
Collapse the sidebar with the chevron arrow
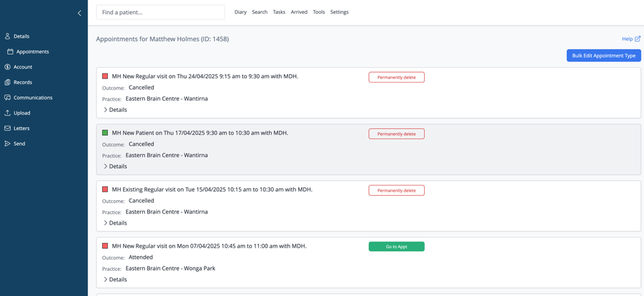tap(79, 13)
